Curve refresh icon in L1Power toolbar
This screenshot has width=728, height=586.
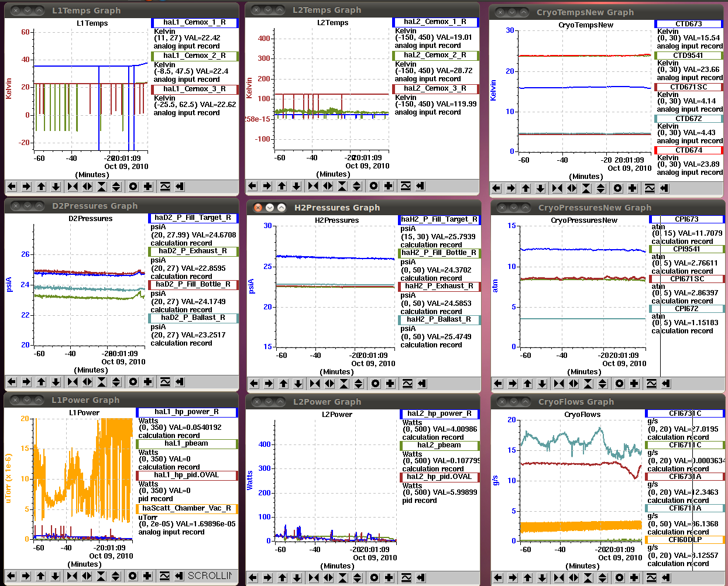point(164,576)
